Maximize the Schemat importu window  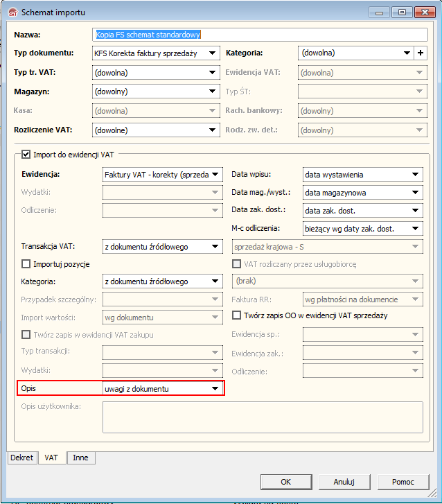click(x=401, y=12)
